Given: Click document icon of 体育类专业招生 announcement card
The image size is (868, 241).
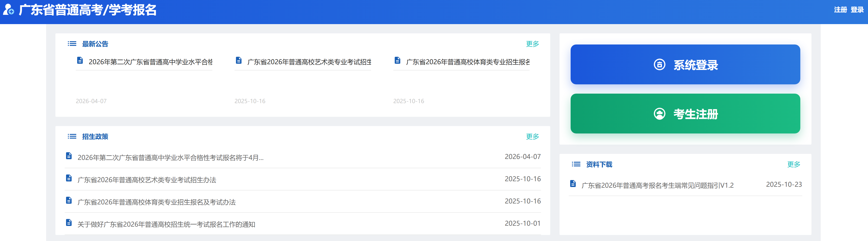Looking at the screenshot, I should [397, 61].
